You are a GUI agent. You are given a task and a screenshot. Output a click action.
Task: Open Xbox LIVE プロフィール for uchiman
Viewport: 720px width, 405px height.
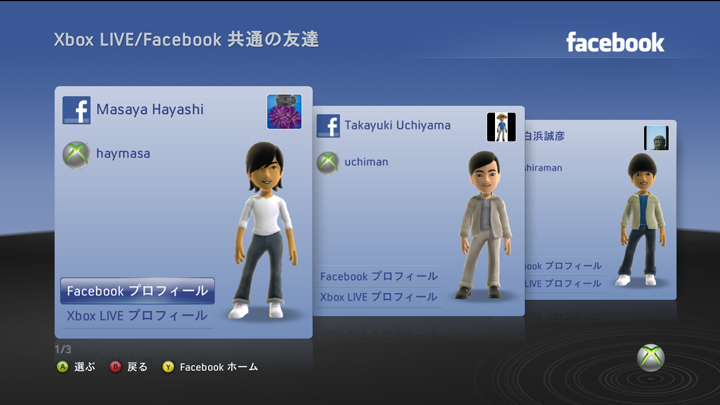point(378,297)
